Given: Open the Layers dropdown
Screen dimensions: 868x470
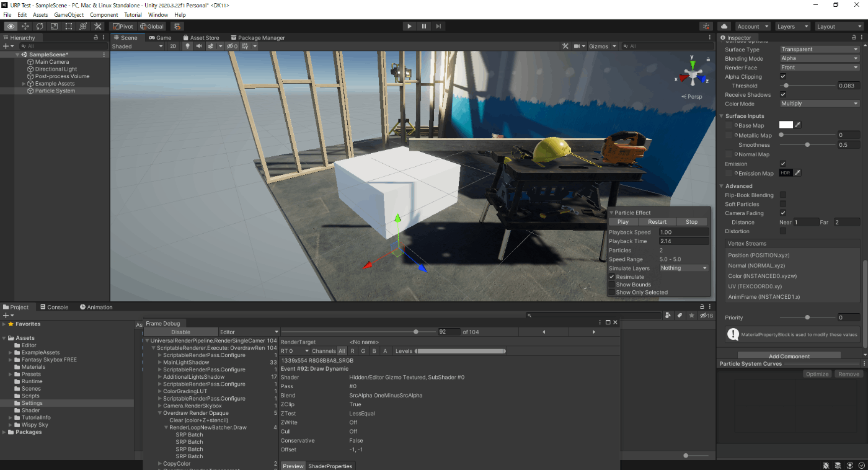Looking at the screenshot, I should pyautogui.click(x=792, y=27).
